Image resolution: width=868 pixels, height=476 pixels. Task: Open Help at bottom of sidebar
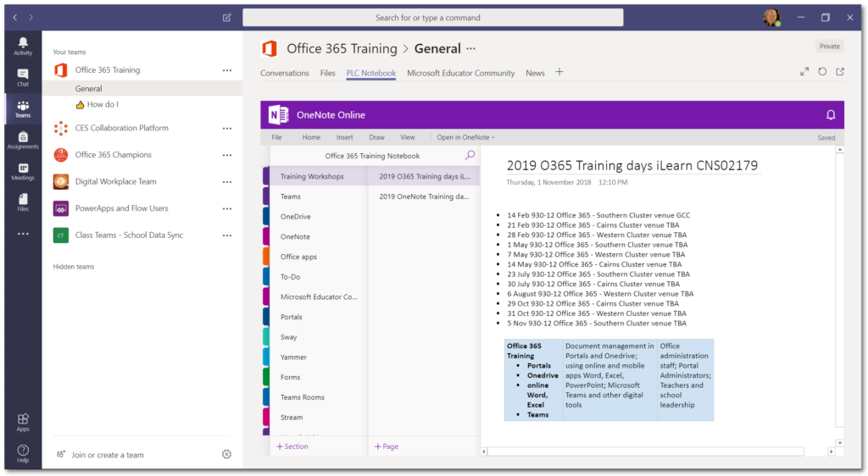click(23, 453)
